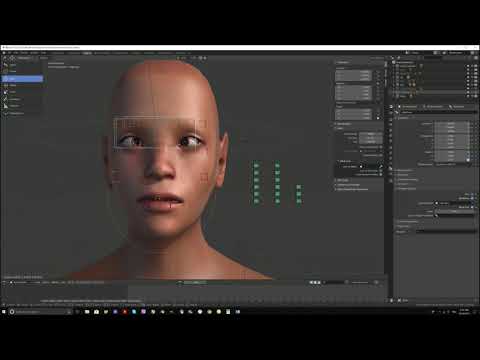Click the Location X field in Properties editor
The width and height of the screenshot is (480, 360).
click(451, 124)
